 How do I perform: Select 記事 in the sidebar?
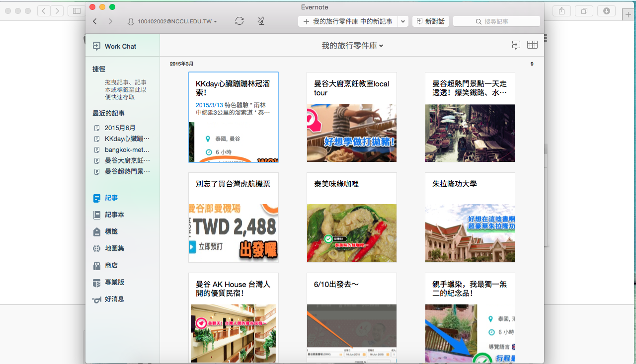click(x=106, y=198)
